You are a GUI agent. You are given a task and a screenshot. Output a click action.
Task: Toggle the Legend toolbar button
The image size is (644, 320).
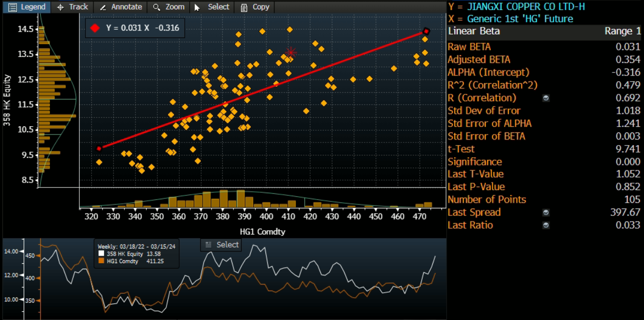(x=27, y=7)
